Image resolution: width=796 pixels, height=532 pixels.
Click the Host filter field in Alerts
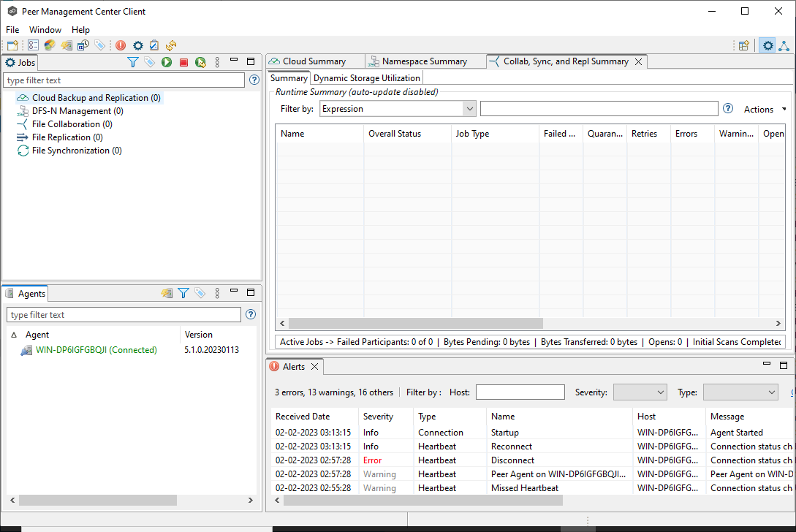coord(520,392)
